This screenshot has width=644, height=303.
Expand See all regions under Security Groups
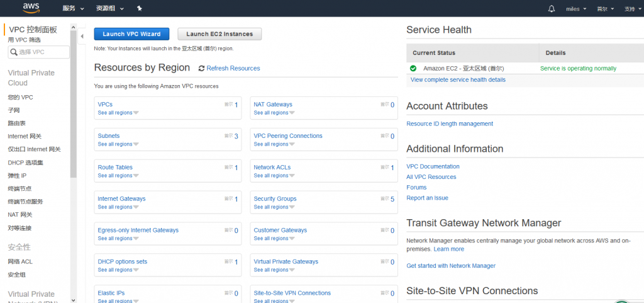(274, 207)
